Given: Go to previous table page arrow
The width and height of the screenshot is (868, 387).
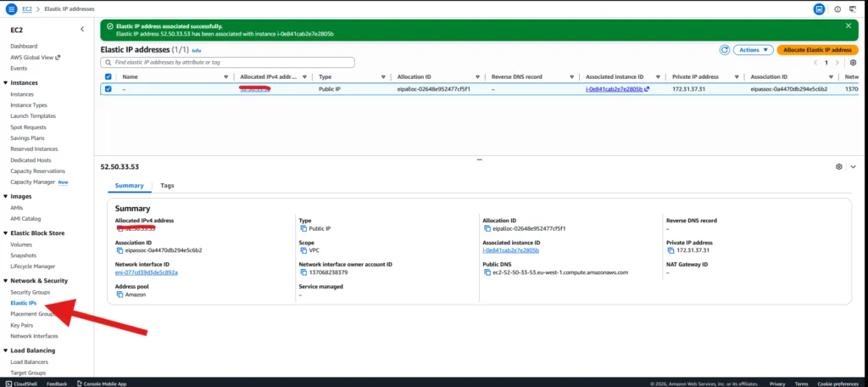Looking at the screenshot, I should (x=815, y=63).
